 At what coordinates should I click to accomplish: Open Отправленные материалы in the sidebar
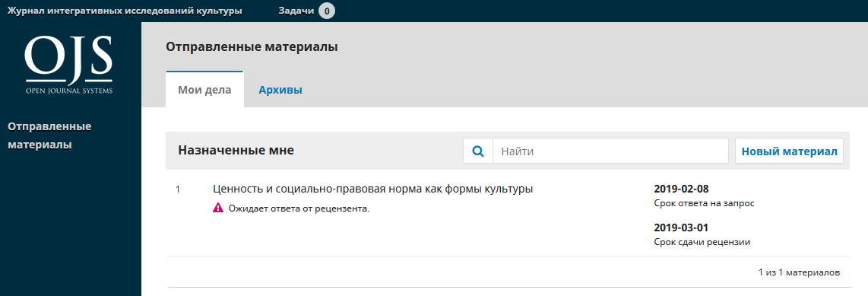coord(50,135)
